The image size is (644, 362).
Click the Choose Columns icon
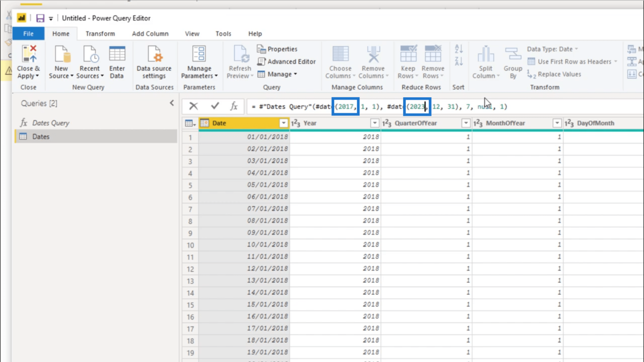point(340,54)
